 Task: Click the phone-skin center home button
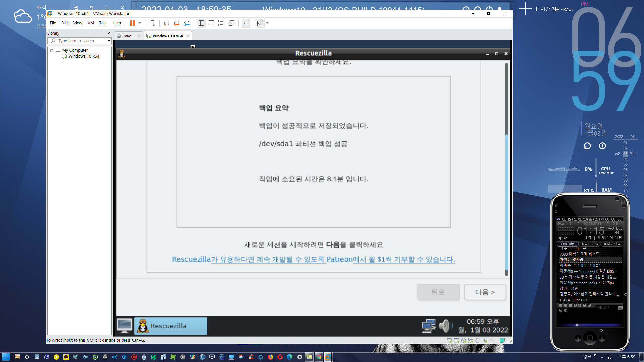(590, 338)
